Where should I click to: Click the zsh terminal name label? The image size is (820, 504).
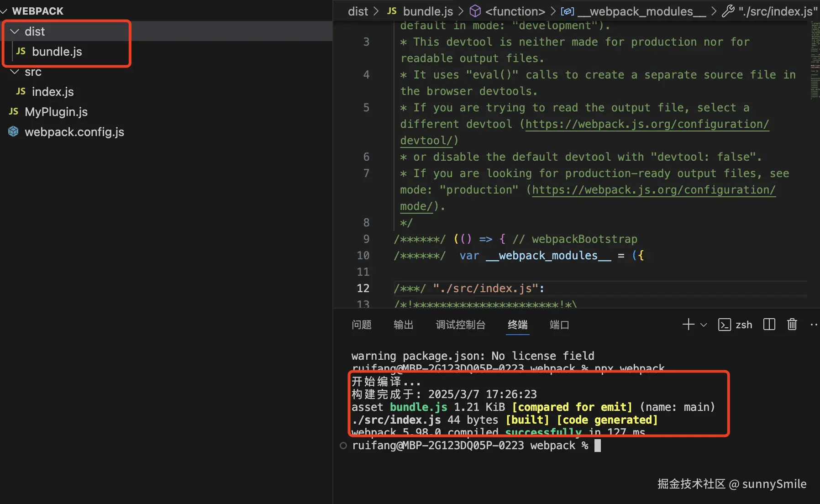(x=744, y=325)
